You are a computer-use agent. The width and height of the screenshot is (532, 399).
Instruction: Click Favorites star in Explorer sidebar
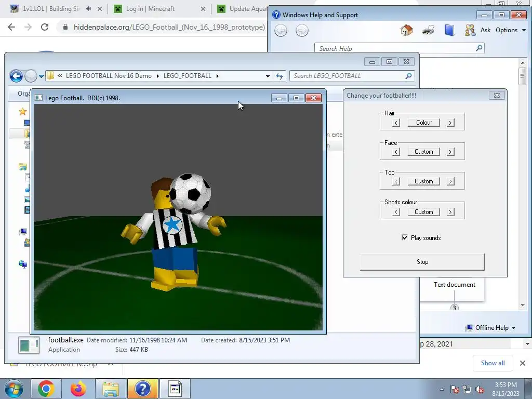pos(23,111)
